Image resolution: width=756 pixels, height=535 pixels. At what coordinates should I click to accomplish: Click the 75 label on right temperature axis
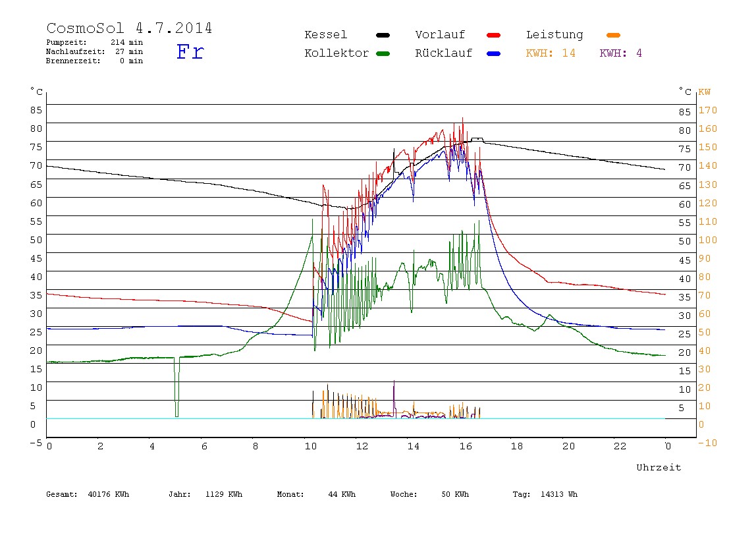[x=685, y=149]
